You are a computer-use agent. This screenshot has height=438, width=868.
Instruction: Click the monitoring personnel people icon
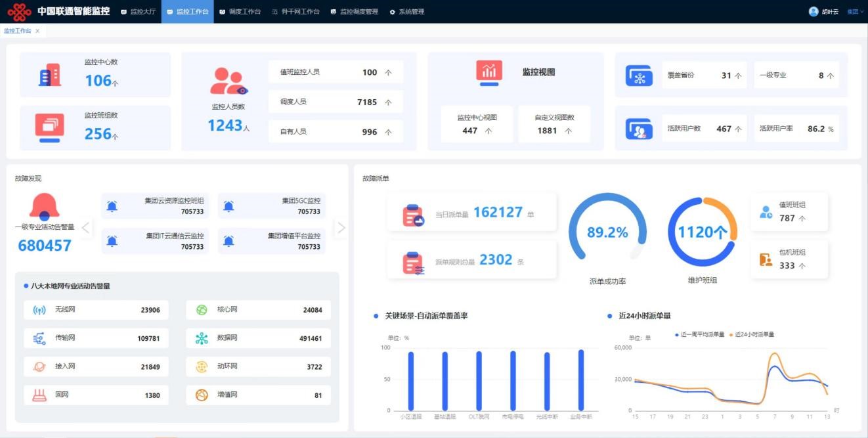click(228, 81)
